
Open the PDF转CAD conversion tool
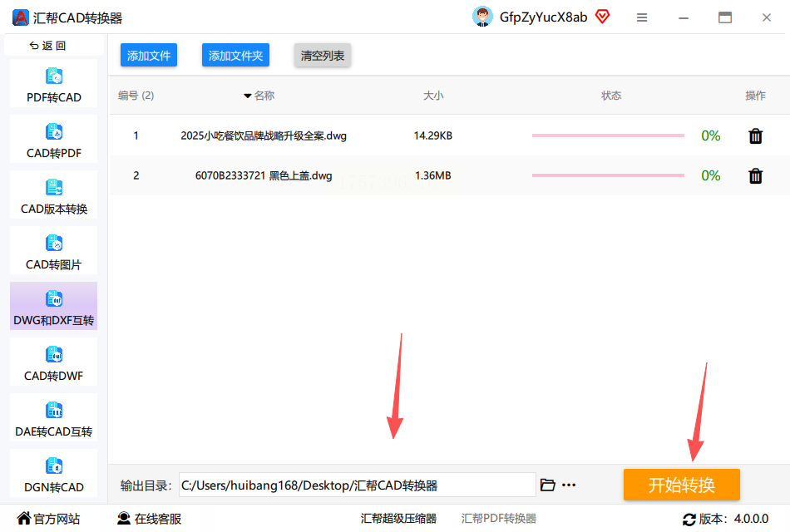[x=54, y=84]
